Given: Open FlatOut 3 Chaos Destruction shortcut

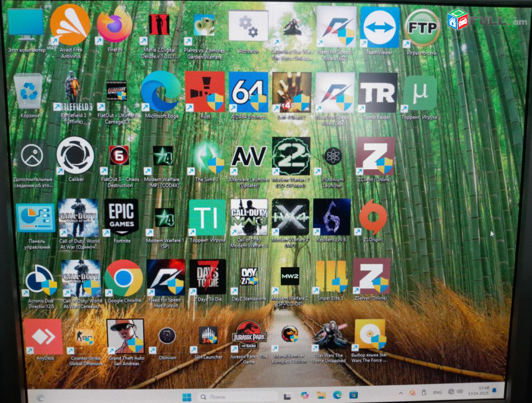Looking at the screenshot, I should pyautogui.click(x=119, y=155).
